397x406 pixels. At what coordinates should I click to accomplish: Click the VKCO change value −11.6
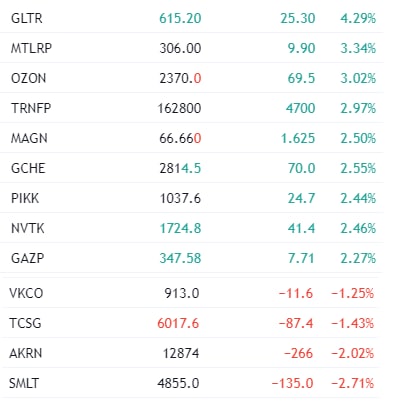coord(296,293)
